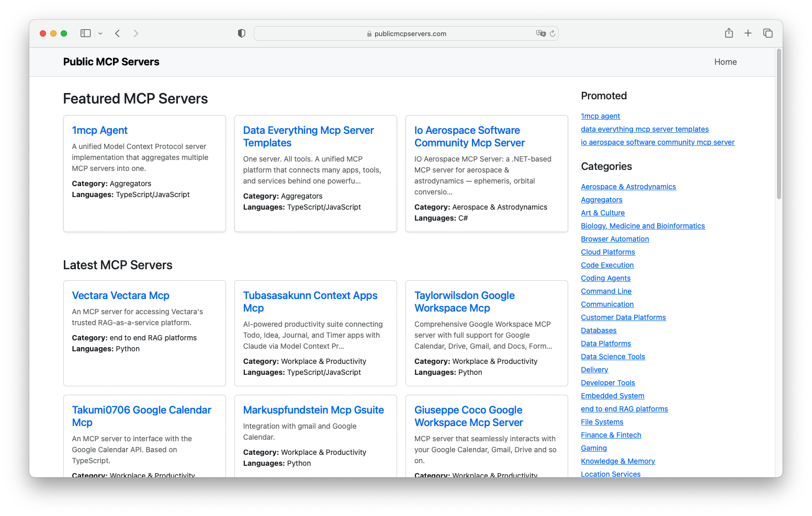Click the lock icon in address bar
This screenshot has height=516, width=812.
pos(369,33)
